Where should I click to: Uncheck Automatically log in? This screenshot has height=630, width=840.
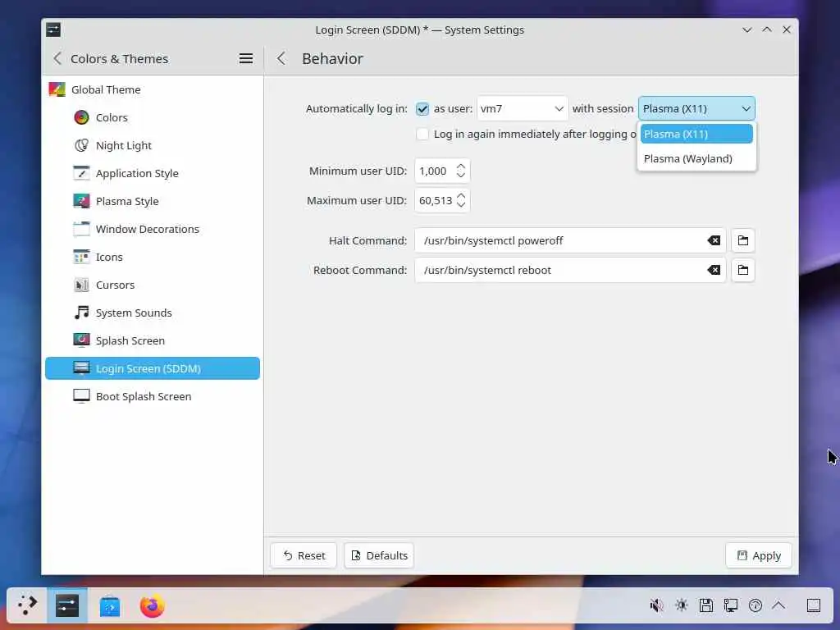point(422,109)
